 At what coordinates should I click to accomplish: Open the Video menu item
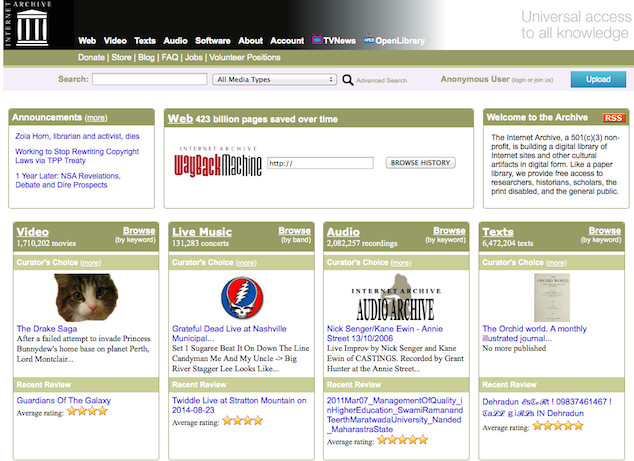pyautogui.click(x=115, y=40)
